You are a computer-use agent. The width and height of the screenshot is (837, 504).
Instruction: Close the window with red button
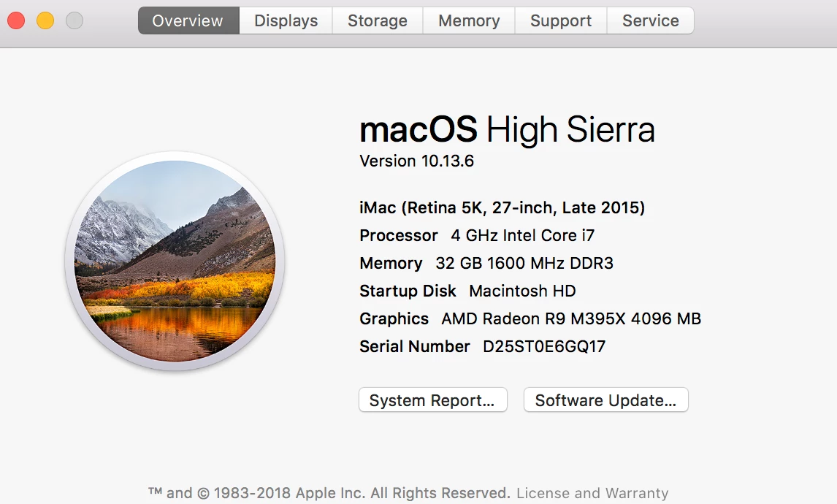point(16,21)
